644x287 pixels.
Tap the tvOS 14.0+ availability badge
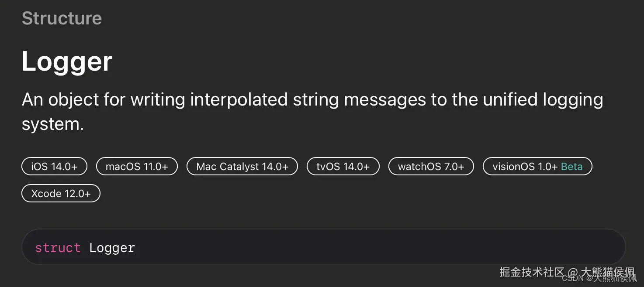click(343, 167)
